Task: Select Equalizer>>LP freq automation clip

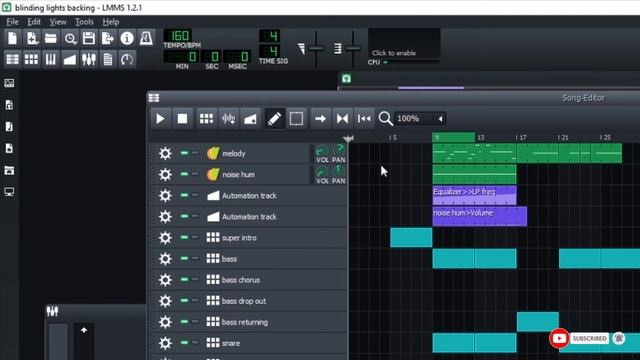Action: [474, 196]
